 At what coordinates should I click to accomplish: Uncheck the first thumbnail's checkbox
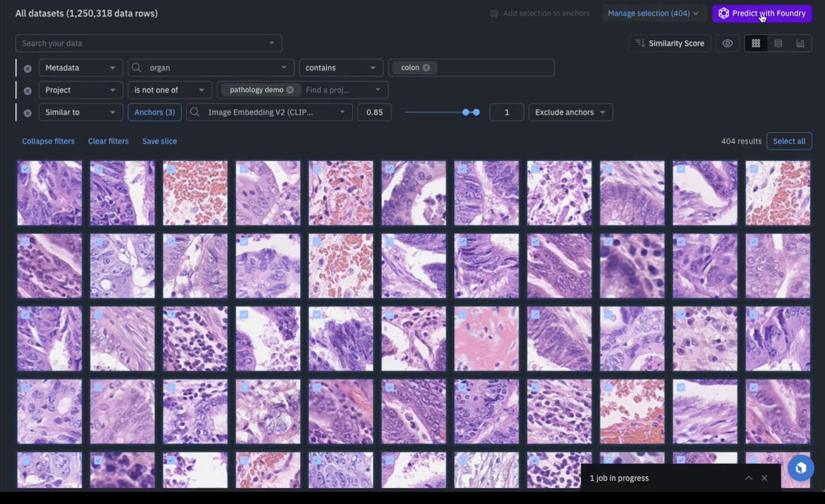click(25, 169)
